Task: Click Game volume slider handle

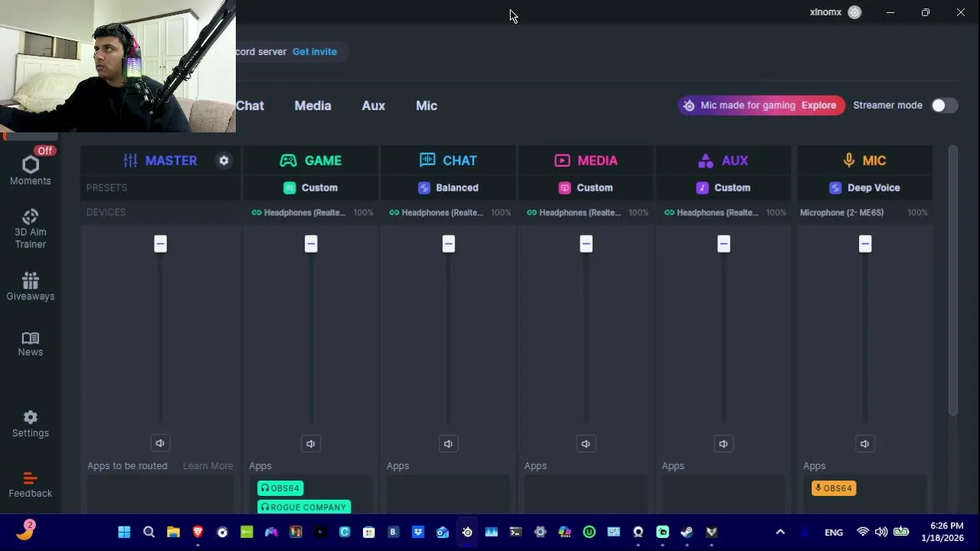Action: [x=311, y=244]
